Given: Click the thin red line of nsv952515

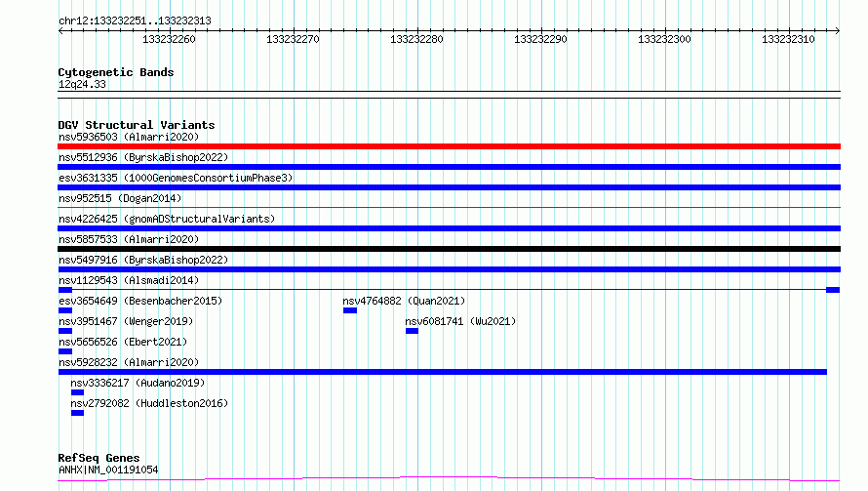Looking at the screenshot, I should tap(449, 207).
